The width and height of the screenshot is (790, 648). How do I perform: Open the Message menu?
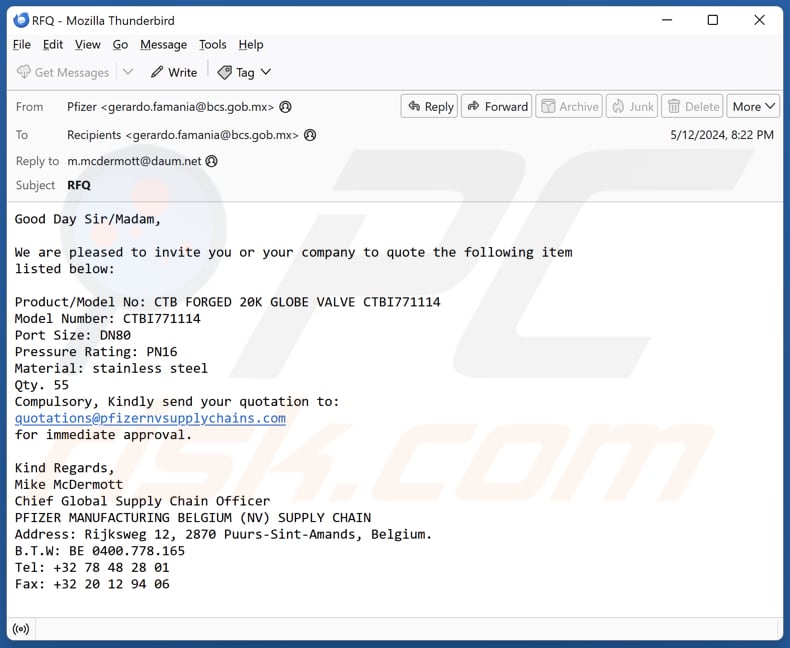(163, 44)
